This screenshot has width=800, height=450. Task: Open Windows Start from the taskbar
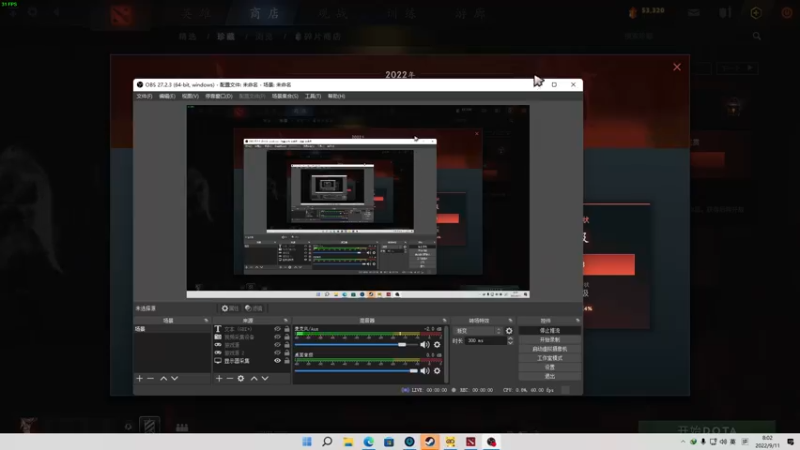(x=307, y=442)
